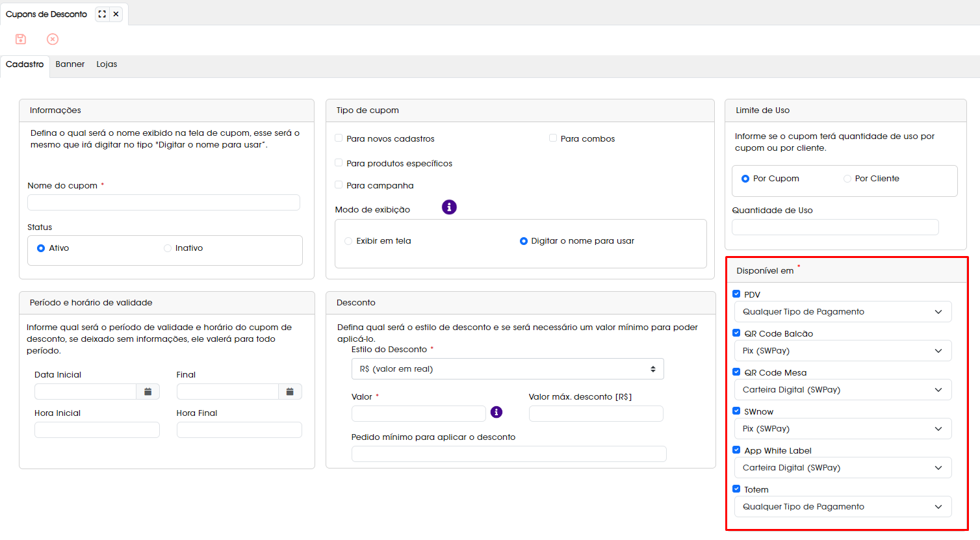Open QR Code Balcão payment dropdown

coord(843,351)
